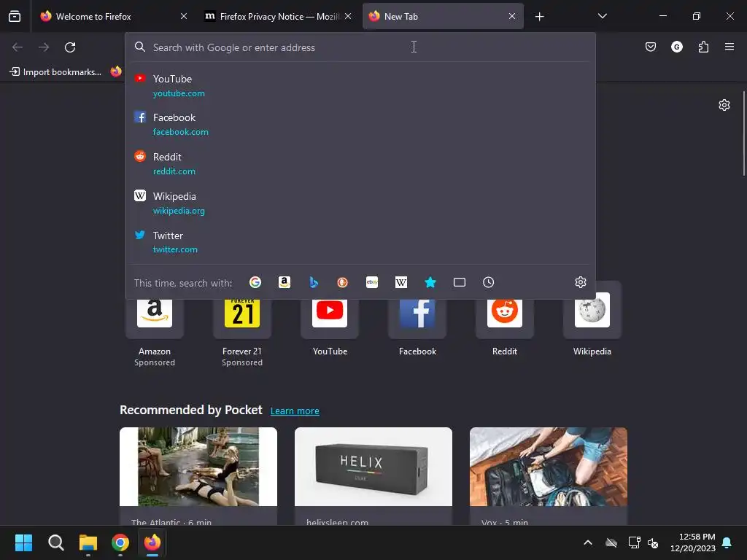Click OneDrive cloud icon in system tray
The height and width of the screenshot is (560, 747).
click(x=611, y=542)
